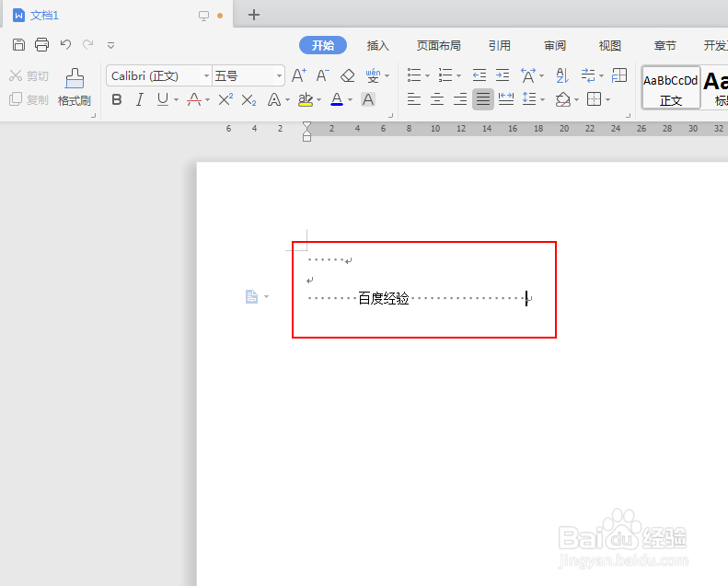Click the show/hide paragraph marks icon
The image size is (728, 586).
588,75
